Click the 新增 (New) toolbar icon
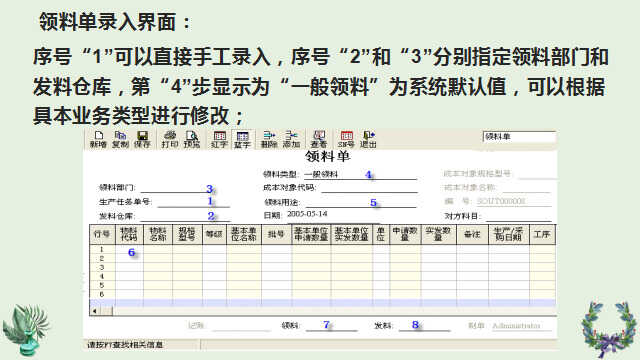The image size is (640, 360). point(98,139)
